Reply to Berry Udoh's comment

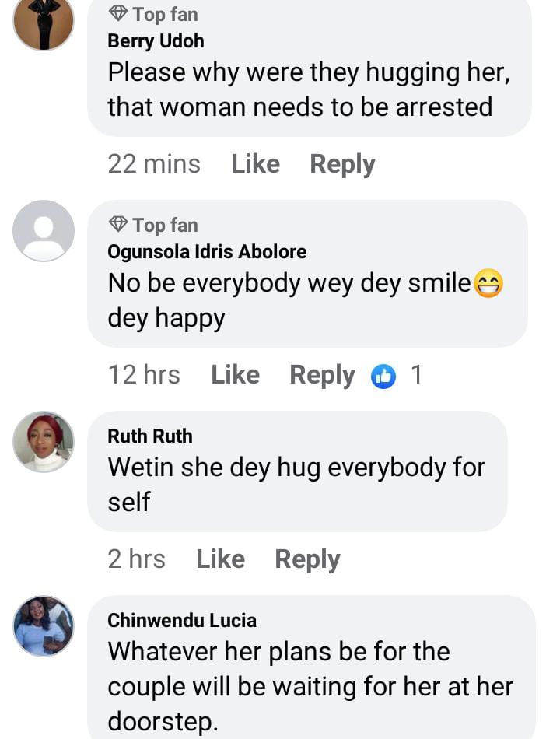[342, 164]
